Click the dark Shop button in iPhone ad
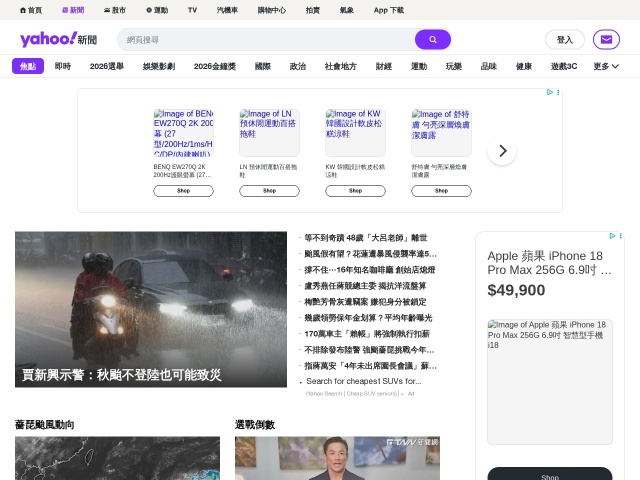 (x=550, y=474)
